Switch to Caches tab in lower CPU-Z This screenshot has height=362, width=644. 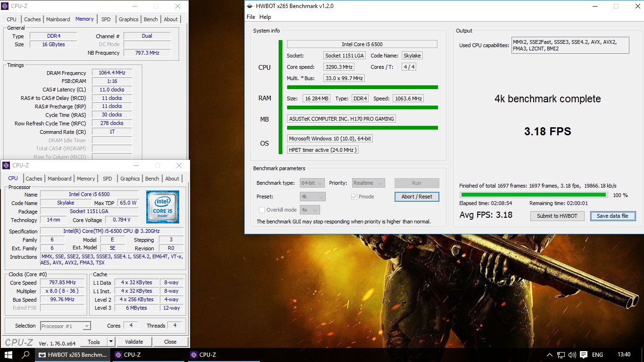pos(34,179)
